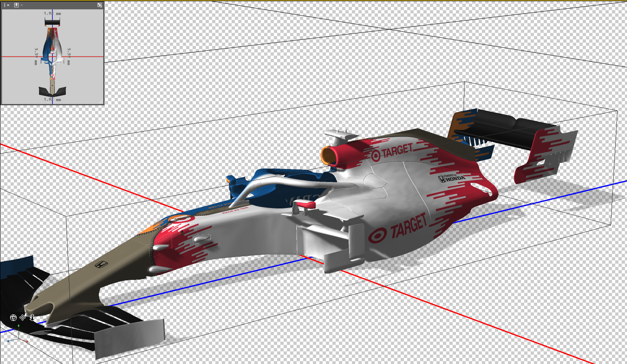627x364 pixels.
Task: Expand the view selection dropdown arrow
Action: pyautogui.click(x=22, y=5)
